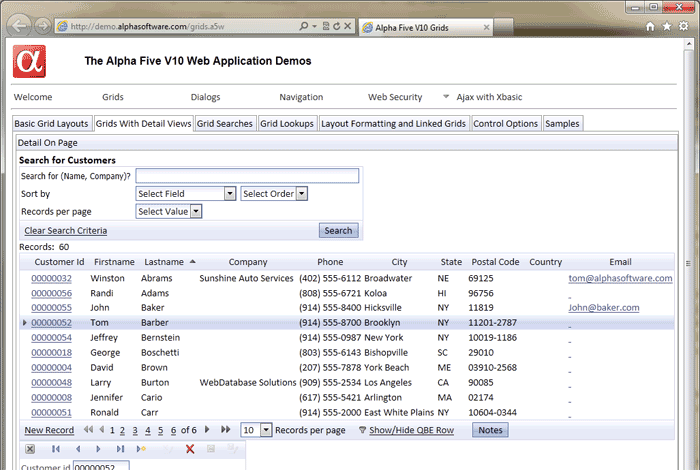Click the compatibility view icon in the address bar
This screenshot has width=700, height=470.
(326, 26)
